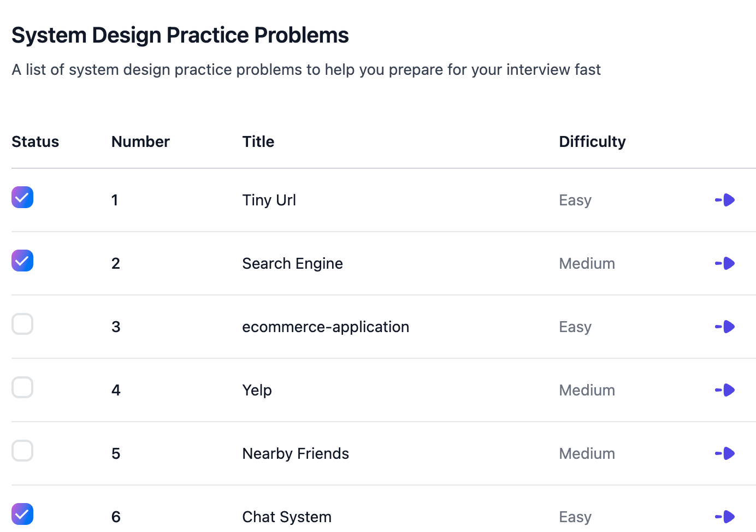Select the Search Engine problem title
This screenshot has height=532, width=756.
292,263
